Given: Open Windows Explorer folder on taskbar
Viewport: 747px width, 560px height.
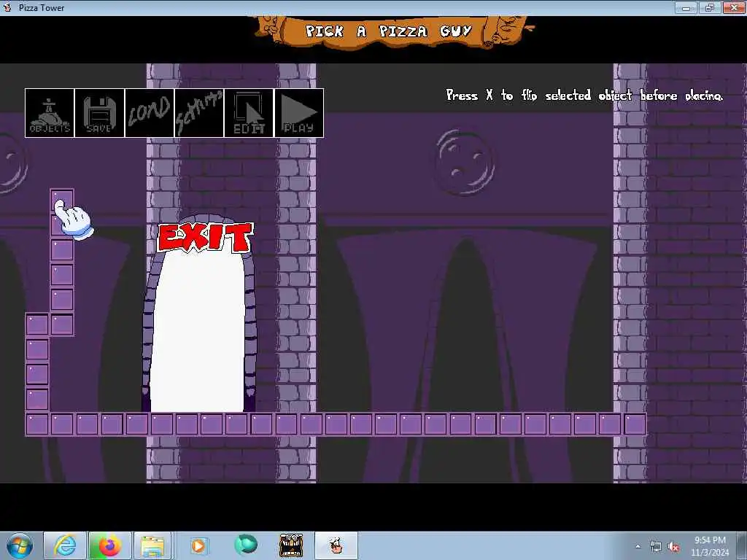Looking at the screenshot, I should point(152,545).
